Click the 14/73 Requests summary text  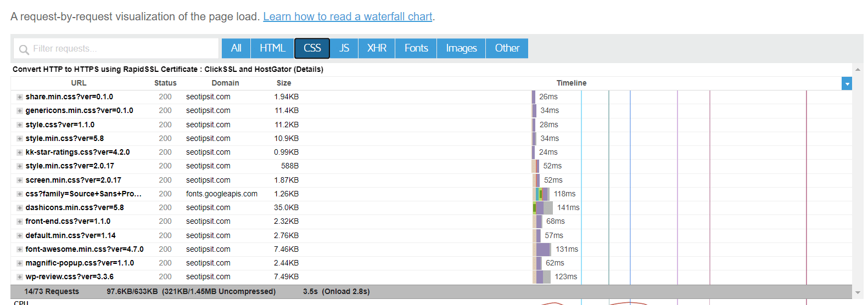[52, 291]
